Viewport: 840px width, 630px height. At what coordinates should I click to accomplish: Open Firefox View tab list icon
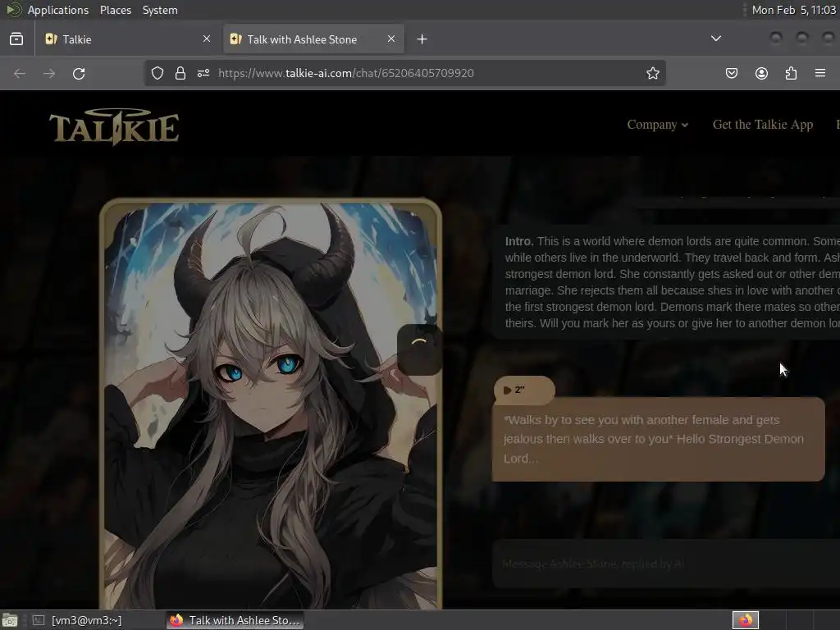coord(16,39)
